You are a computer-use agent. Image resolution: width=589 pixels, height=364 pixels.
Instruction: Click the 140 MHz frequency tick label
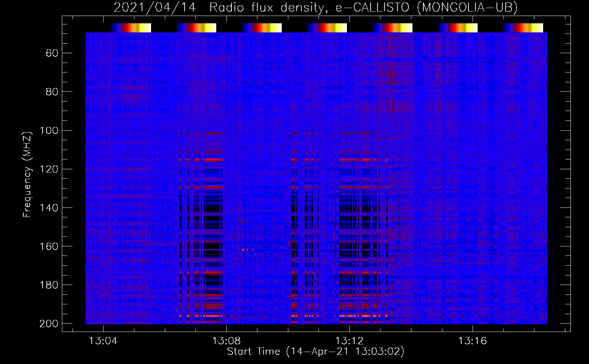pyautogui.click(x=49, y=208)
